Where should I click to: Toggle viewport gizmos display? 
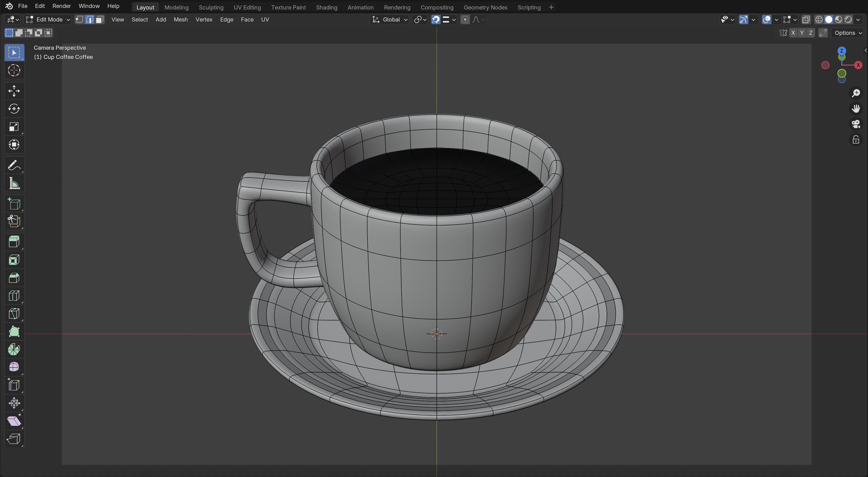[743, 19]
